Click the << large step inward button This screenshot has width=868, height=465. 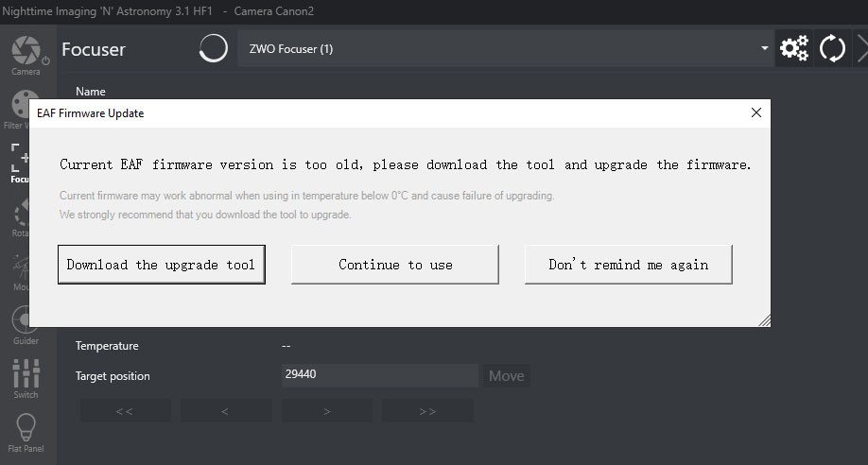[125, 411]
